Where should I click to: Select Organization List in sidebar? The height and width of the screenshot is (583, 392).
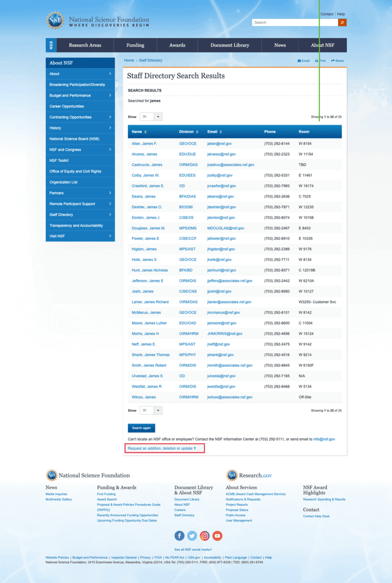click(80, 182)
